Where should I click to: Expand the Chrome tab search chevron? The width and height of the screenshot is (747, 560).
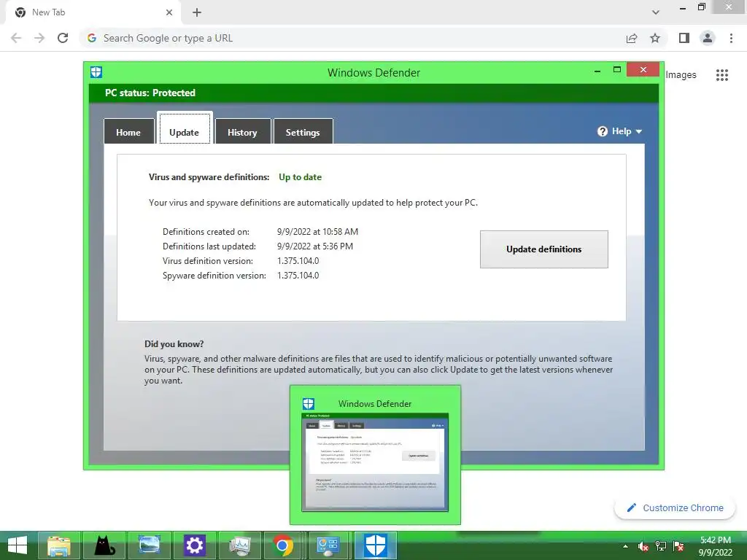pyautogui.click(x=656, y=12)
